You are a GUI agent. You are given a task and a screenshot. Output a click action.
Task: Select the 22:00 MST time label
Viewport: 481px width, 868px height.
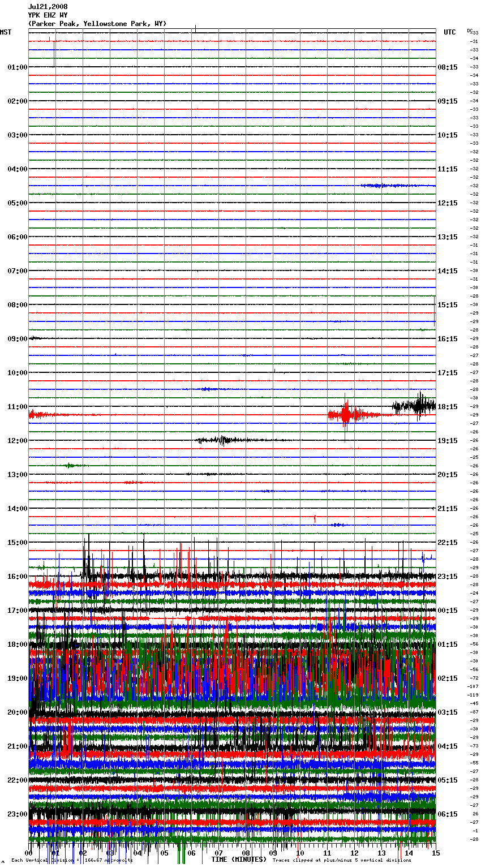coord(18,780)
